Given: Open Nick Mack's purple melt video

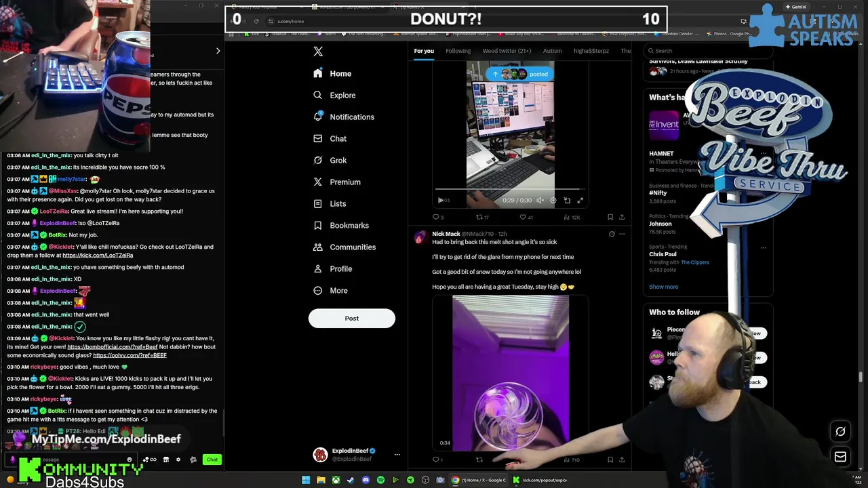Looking at the screenshot, I should [x=511, y=371].
